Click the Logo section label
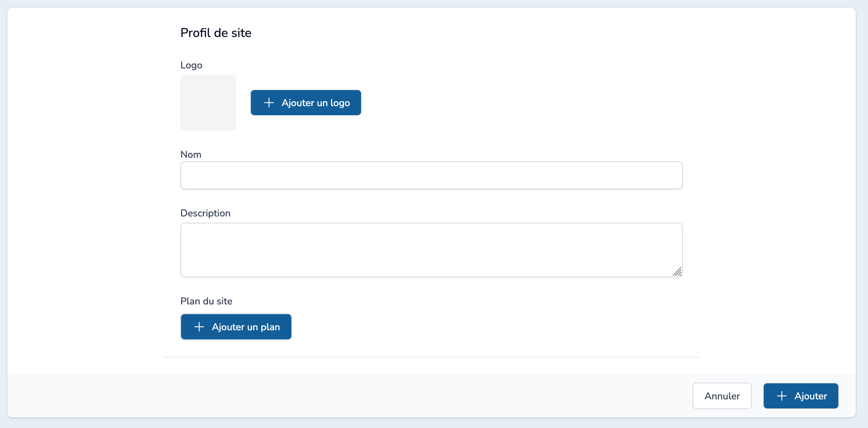This screenshot has width=868, height=428. click(191, 65)
